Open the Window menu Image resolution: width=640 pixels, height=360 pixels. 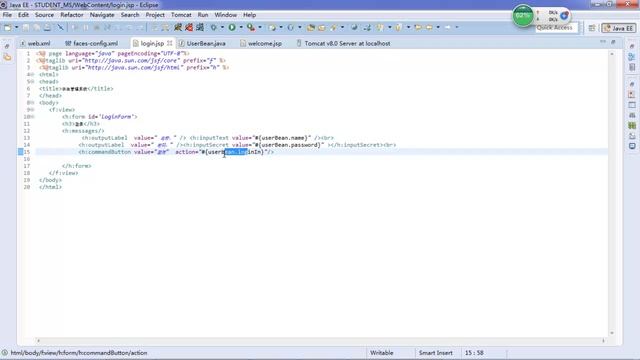(x=226, y=15)
